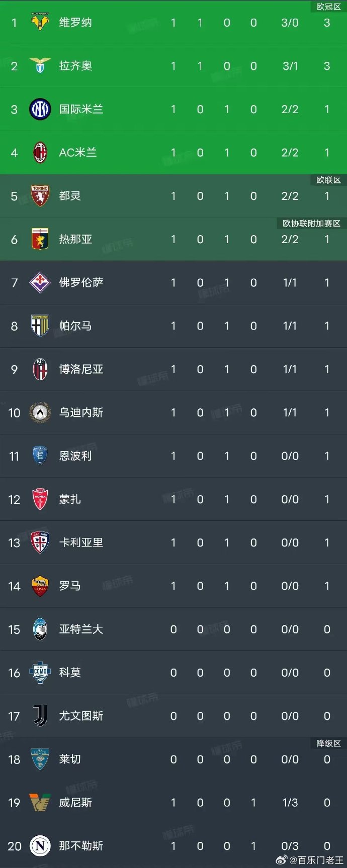Click the 威尼斯 team name
The height and width of the screenshot is (868, 347).
[74, 803]
